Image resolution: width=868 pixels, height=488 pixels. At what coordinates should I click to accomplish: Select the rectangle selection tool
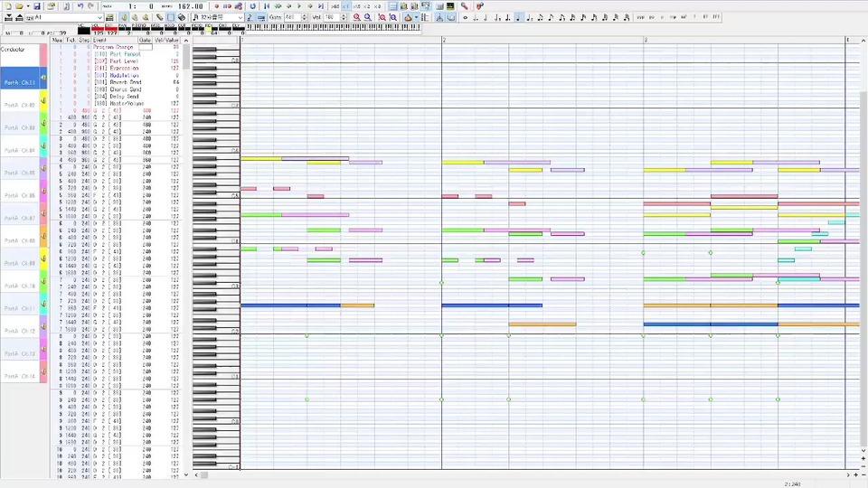(171, 17)
